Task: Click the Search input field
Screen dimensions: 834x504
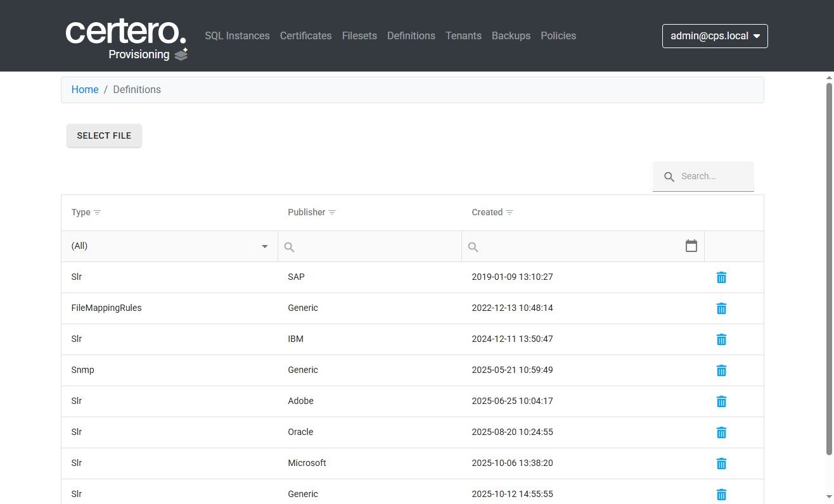Action: click(713, 177)
